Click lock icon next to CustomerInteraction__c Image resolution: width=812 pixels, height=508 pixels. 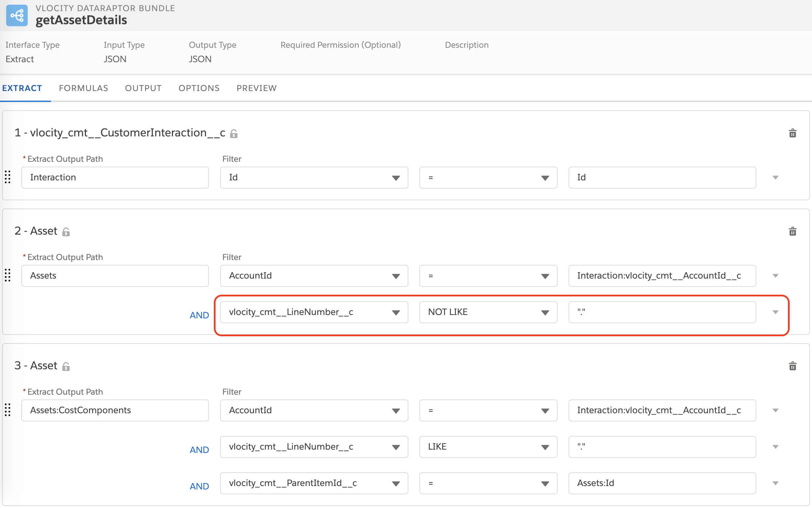[234, 134]
